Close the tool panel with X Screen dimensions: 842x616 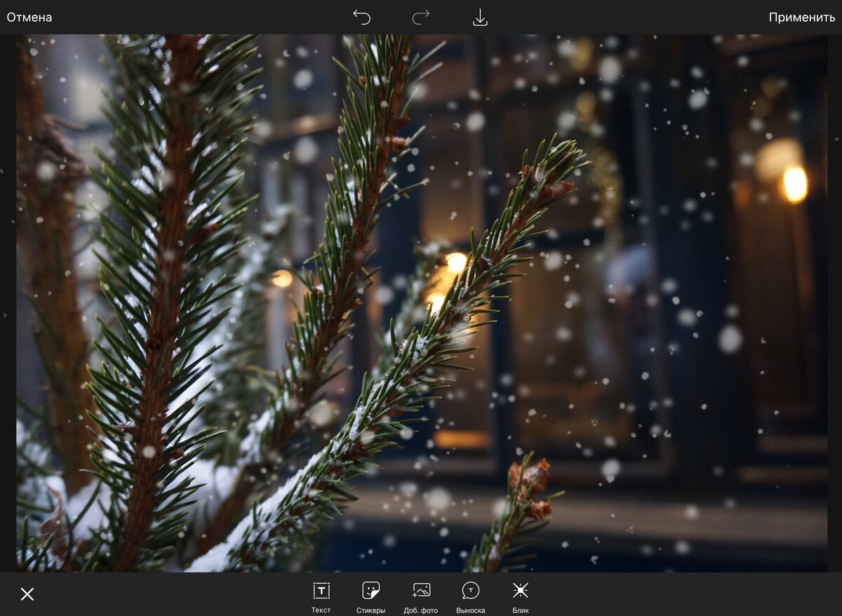pyautogui.click(x=27, y=594)
